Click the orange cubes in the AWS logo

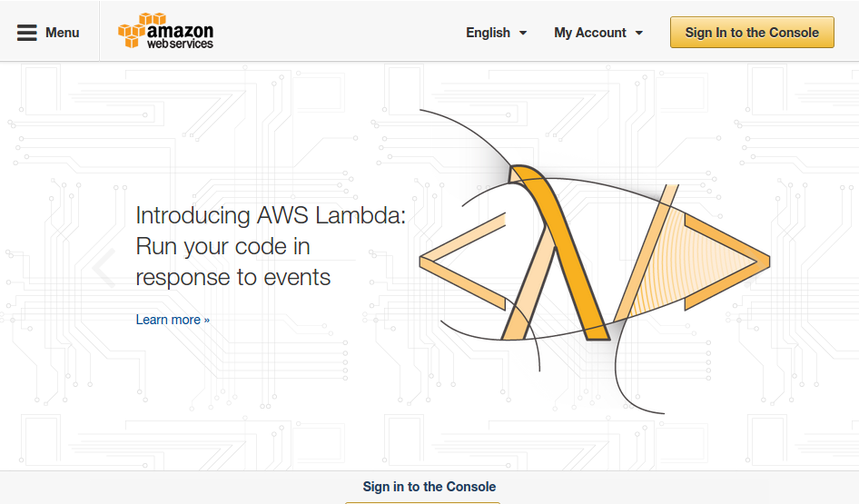pos(137,30)
